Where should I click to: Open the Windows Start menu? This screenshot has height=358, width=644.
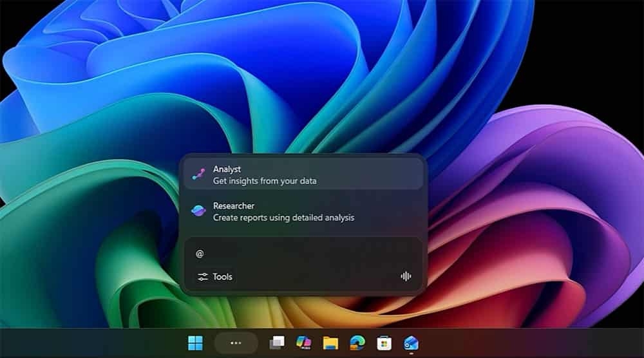[195, 343]
